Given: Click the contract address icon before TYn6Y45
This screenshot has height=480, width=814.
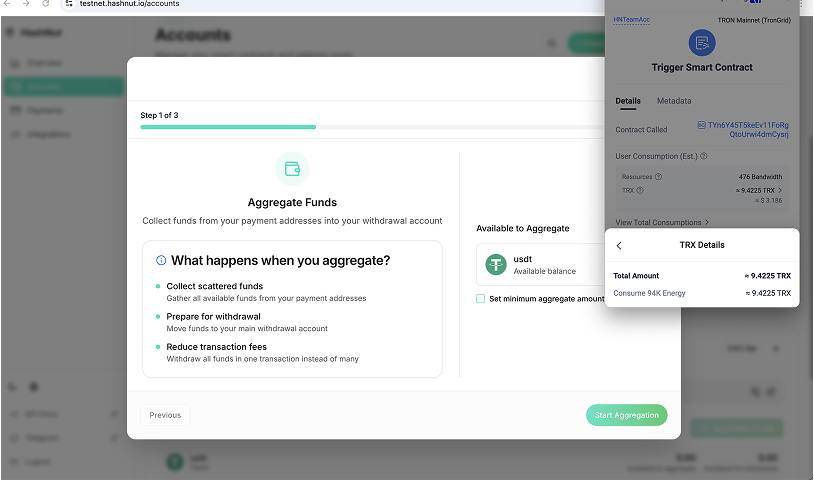Looking at the screenshot, I should 701,125.
